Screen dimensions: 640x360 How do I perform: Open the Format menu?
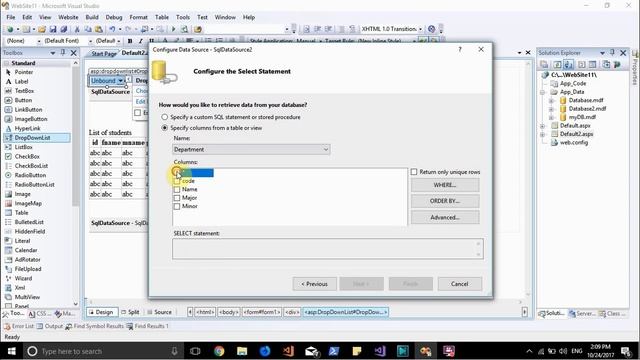(138, 17)
